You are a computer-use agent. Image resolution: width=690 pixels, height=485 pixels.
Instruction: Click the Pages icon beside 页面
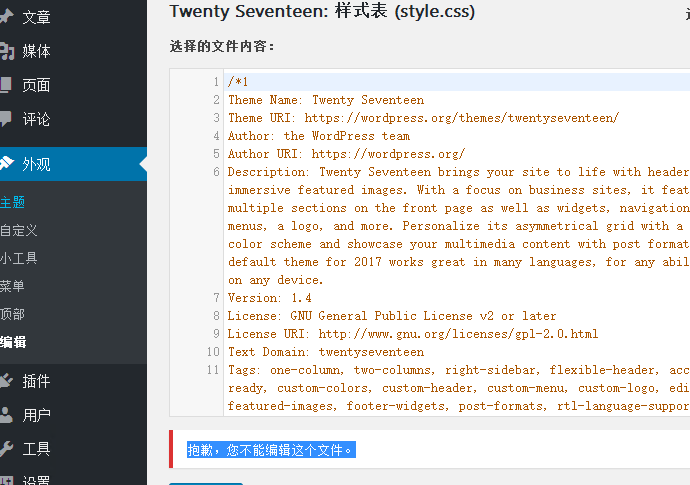6,85
